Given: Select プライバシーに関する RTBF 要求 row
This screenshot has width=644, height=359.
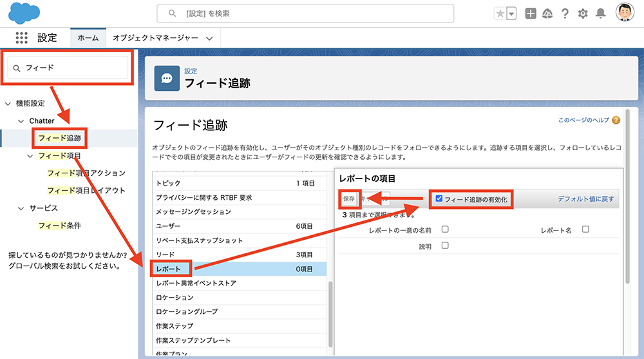Looking at the screenshot, I should pyautogui.click(x=240, y=198).
